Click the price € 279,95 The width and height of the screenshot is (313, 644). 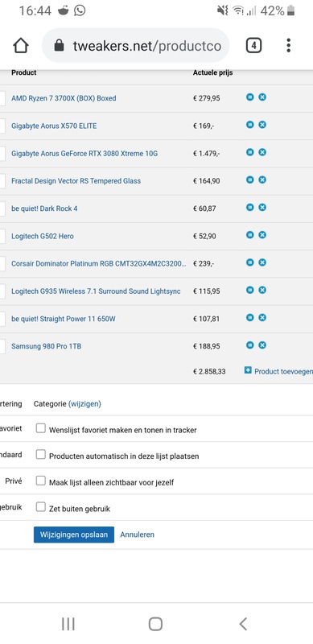pos(206,98)
